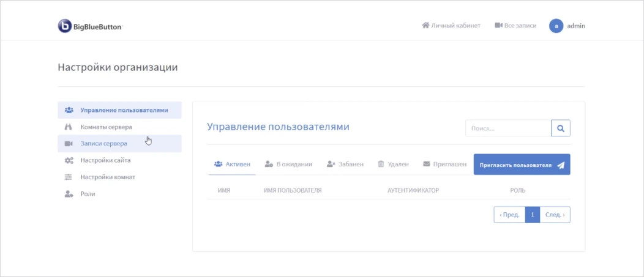Click the clock-user icon on В ожидании
The height and width of the screenshot is (277, 644).
click(269, 164)
